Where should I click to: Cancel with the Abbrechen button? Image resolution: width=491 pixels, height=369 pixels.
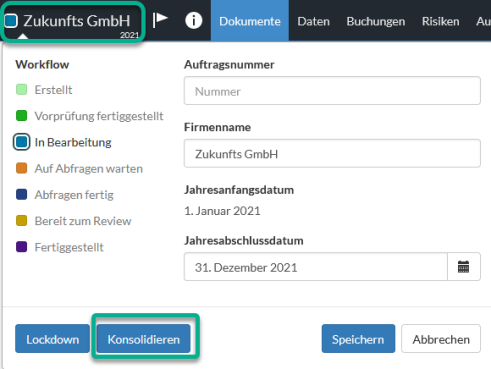(x=441, y=339)
